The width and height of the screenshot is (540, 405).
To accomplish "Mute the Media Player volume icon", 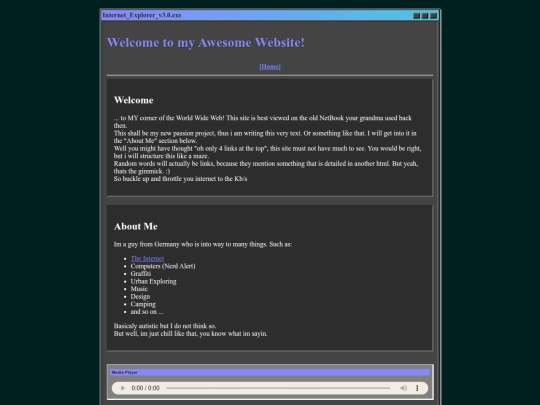I will point(403,388).
